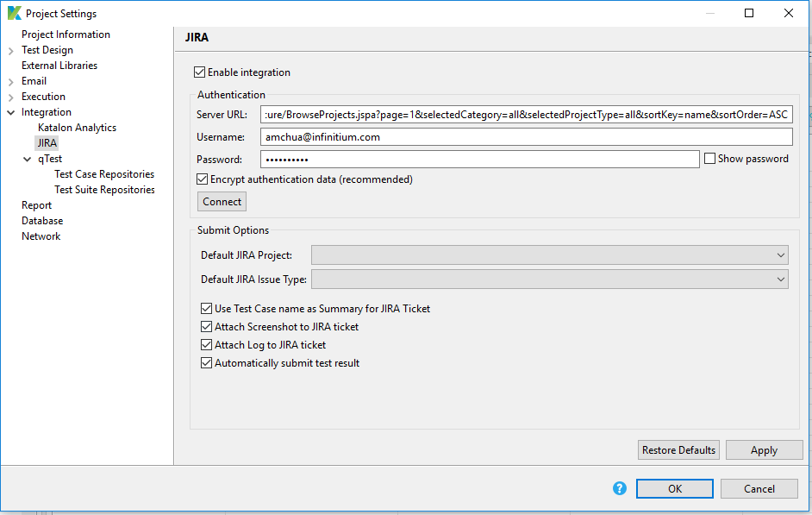
Task: Toggle Attach Screenshot to JIRA ticket
Action: [x=206, y=327]
